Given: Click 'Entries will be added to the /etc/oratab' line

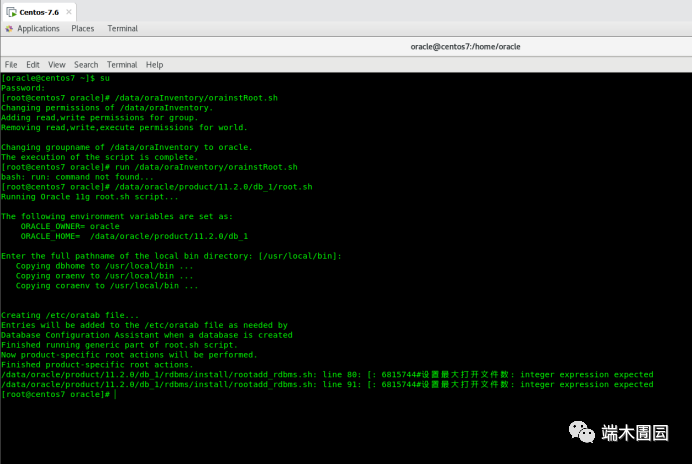Looking at the screenshot, I should 144,325.
